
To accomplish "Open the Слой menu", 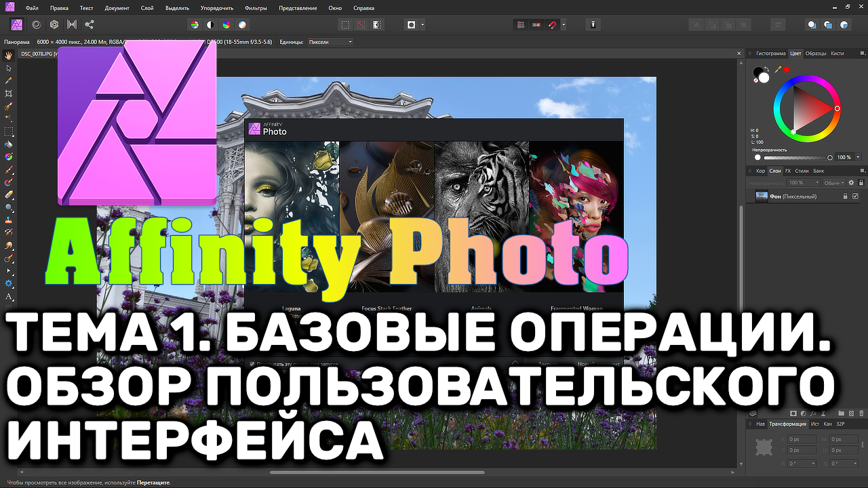I will pos(146,8).
